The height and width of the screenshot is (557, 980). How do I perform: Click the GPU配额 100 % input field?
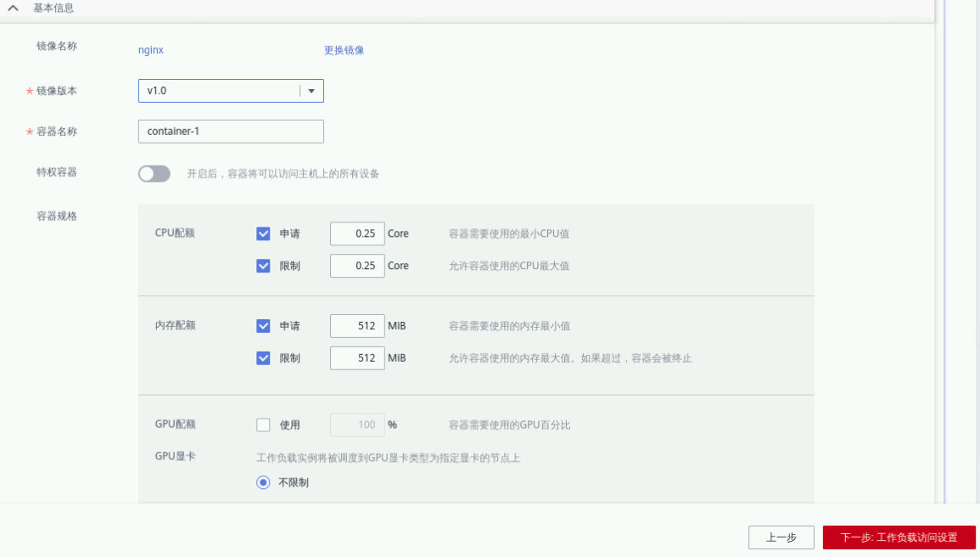click(357, 425)
